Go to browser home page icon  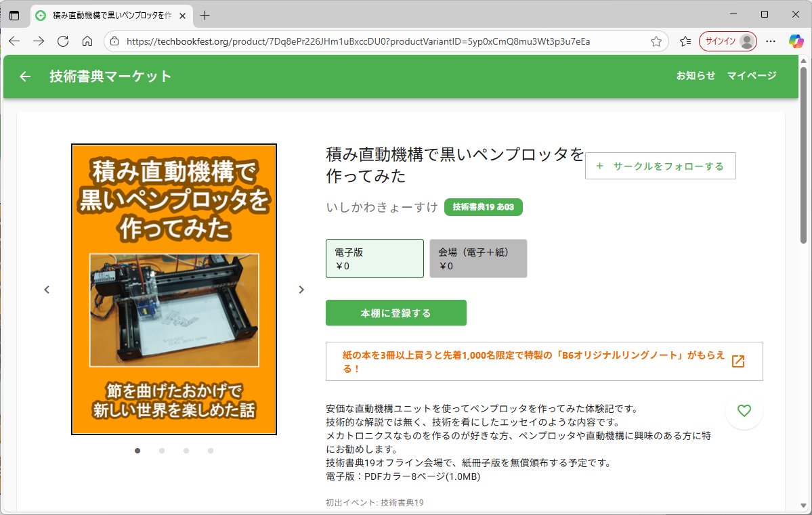(x=87, y=41)
